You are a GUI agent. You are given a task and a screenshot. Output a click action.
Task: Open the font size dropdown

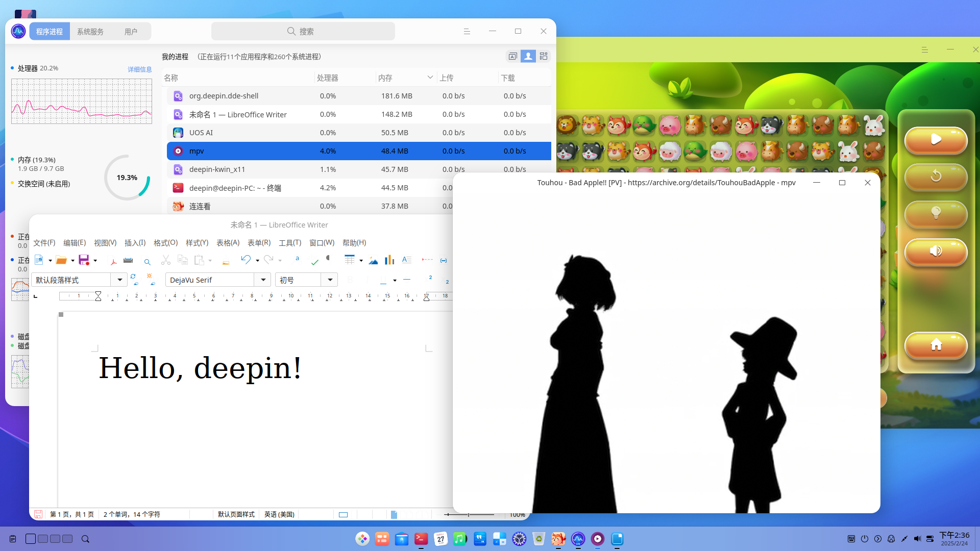coord(330,280)
